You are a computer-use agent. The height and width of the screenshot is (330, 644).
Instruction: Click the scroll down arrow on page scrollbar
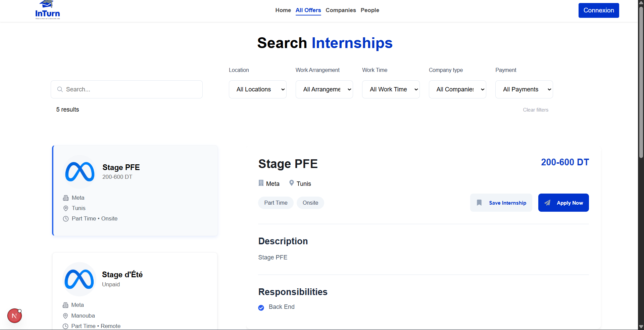pyautogui.click(x=641, y=327)
